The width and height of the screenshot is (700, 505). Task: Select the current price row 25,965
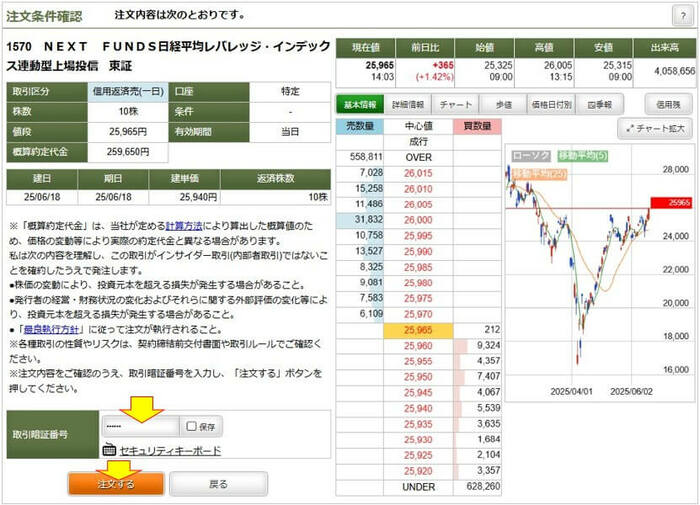(x=418, y=330)
